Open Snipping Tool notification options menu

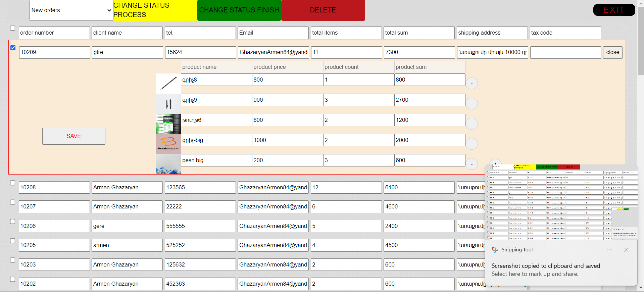[609, 250]
